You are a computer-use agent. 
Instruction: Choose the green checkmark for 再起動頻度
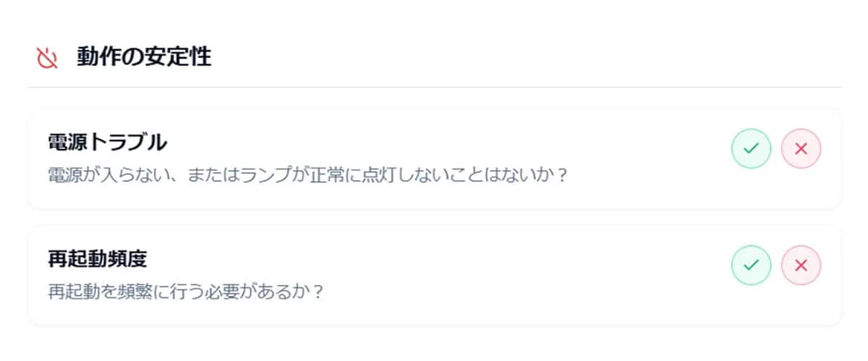tap(752, 266)
